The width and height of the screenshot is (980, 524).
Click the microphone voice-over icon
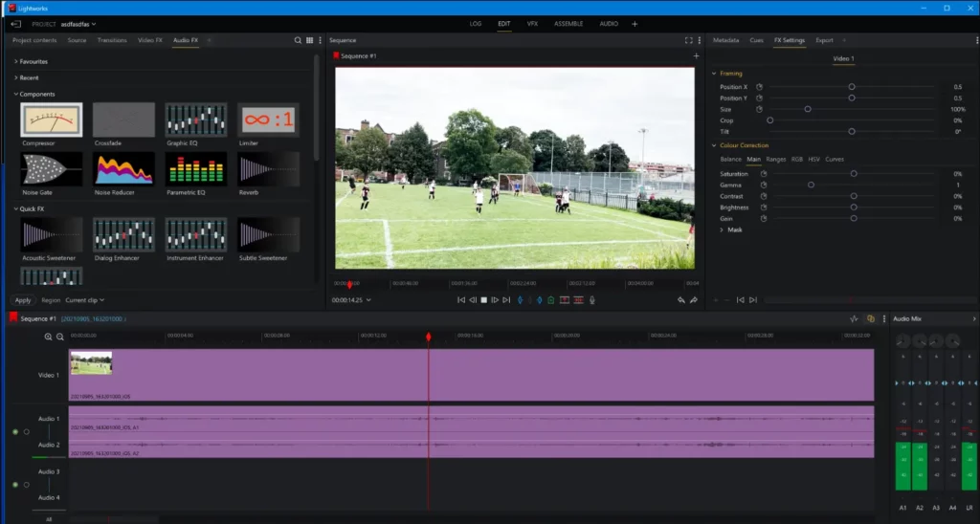[x=592, y=300]
